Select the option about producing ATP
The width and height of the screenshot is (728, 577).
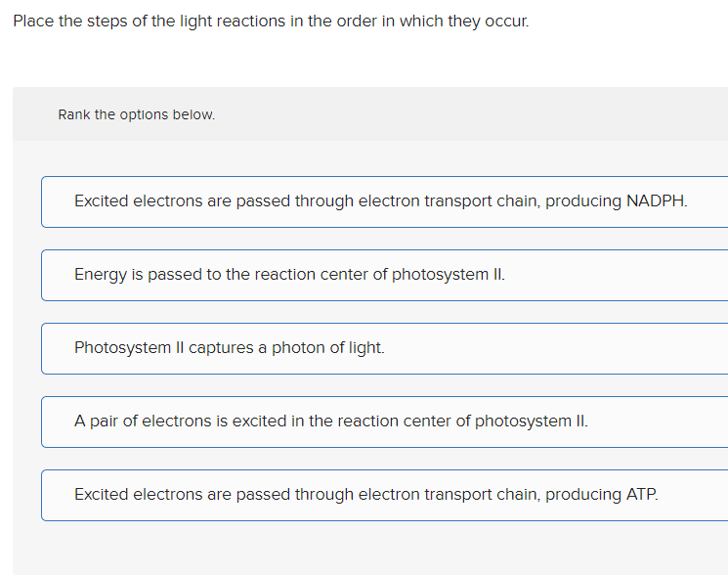point(366,495)
